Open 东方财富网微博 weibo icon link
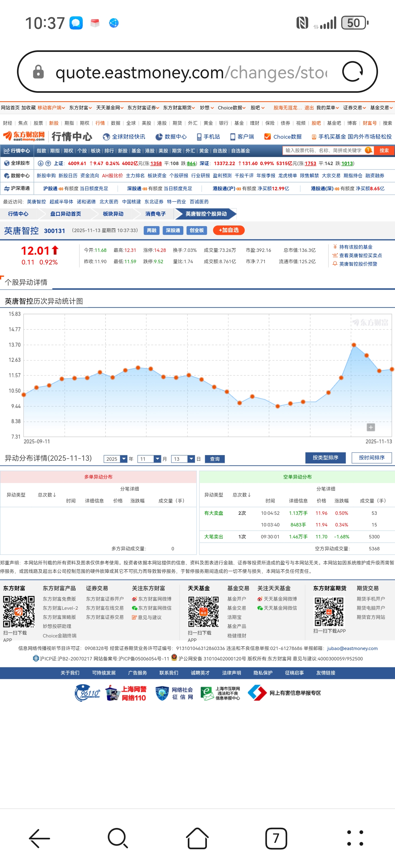The image size is (395, 868). (x=151, y=599)
